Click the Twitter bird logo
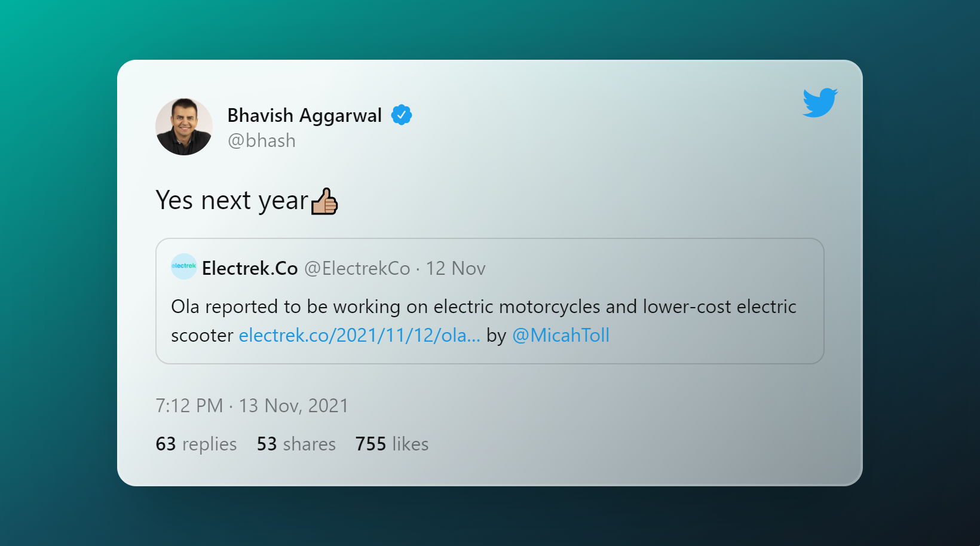980x546 pixels. pos(820,103)
